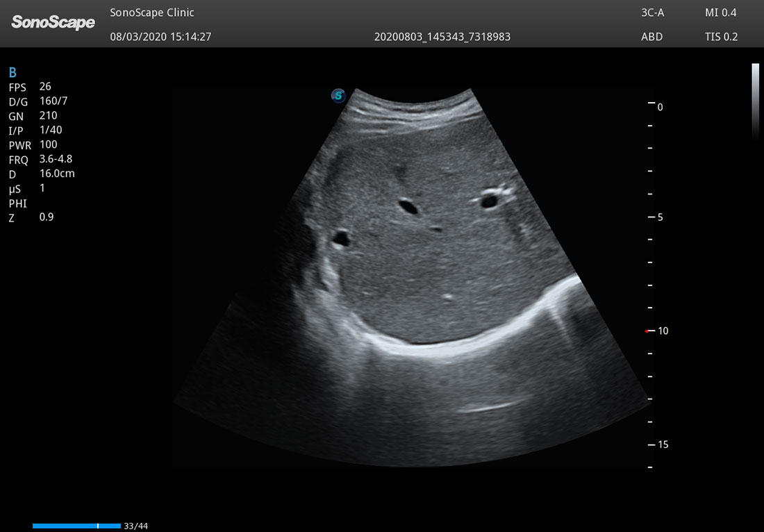Click the TIS 0.2 indicator
The image size is (764, 532).
point(721,37)
